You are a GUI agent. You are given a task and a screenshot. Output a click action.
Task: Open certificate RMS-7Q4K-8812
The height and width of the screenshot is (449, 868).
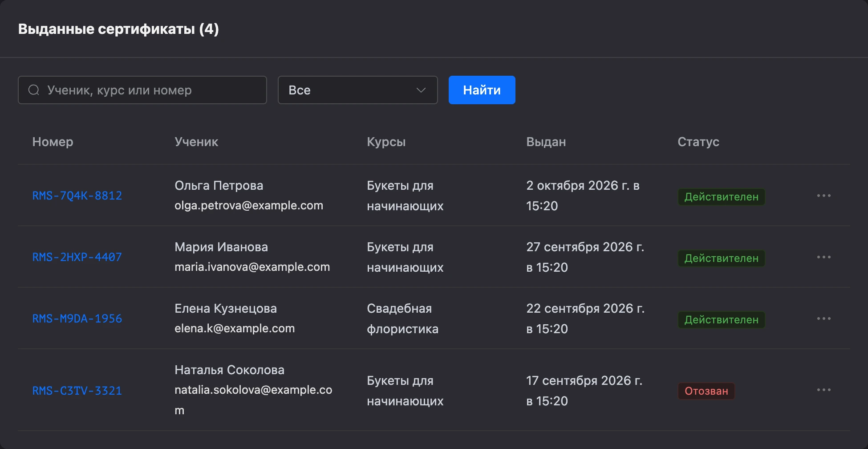click(x=77, y=196)
